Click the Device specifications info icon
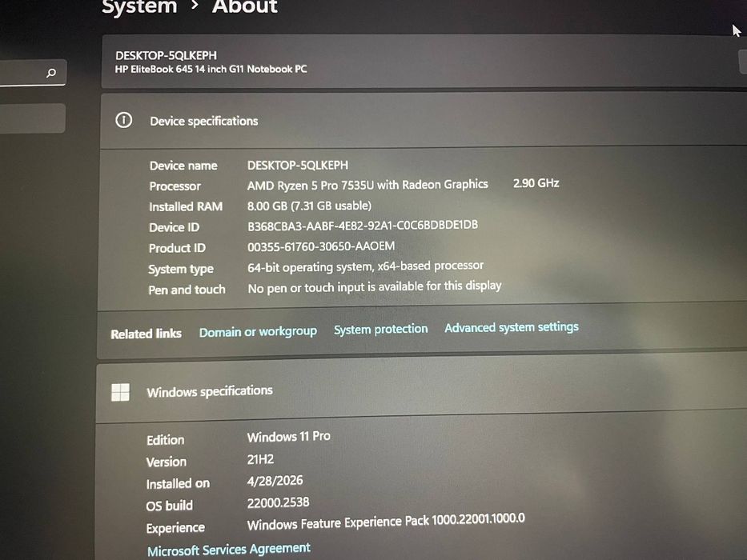 [x=124, y=120]
